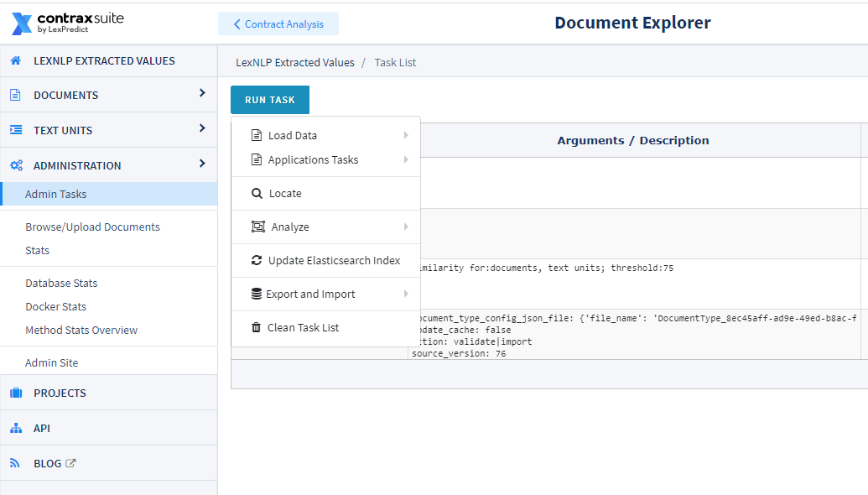Click the Update Elasticsearch refresh icon

tap(257, 260)
